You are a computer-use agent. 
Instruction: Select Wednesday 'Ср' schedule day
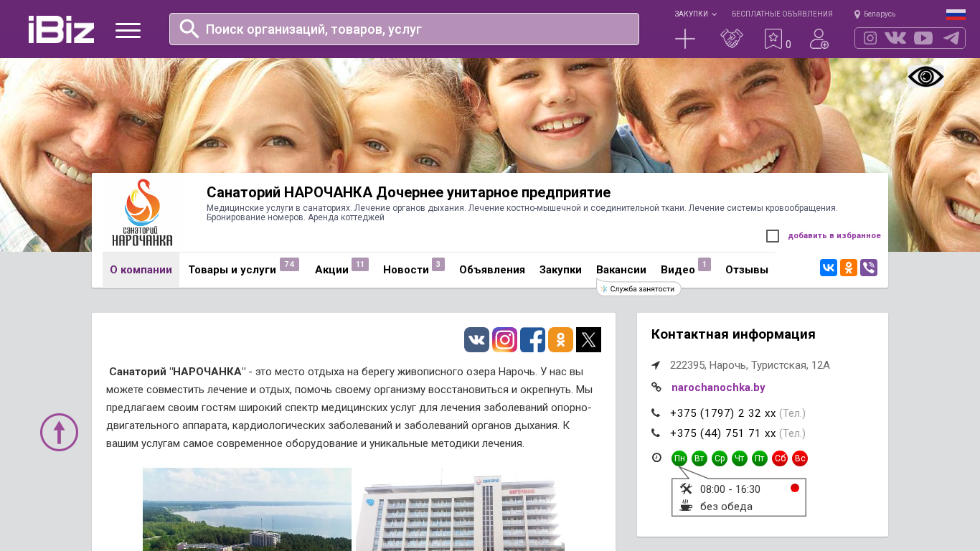pyautogui.click(x=720, y=458)
